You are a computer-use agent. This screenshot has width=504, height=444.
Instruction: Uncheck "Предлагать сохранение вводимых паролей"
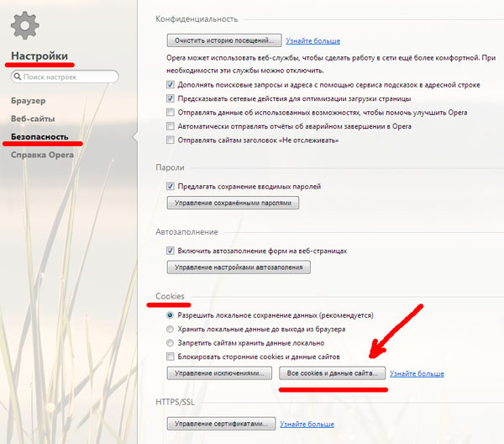(x=171, y=186)
